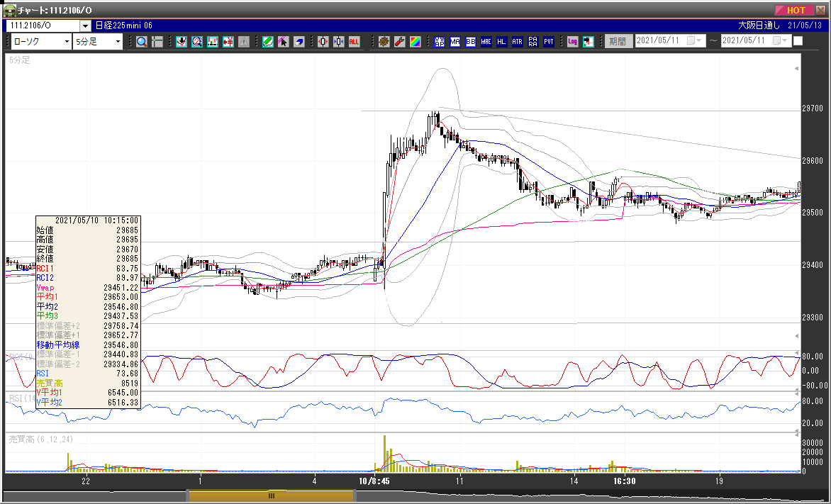Click the 期間 period button
The width and height of the screenshot is (831, 504).
pyautogui.click(x=618, y=41)
